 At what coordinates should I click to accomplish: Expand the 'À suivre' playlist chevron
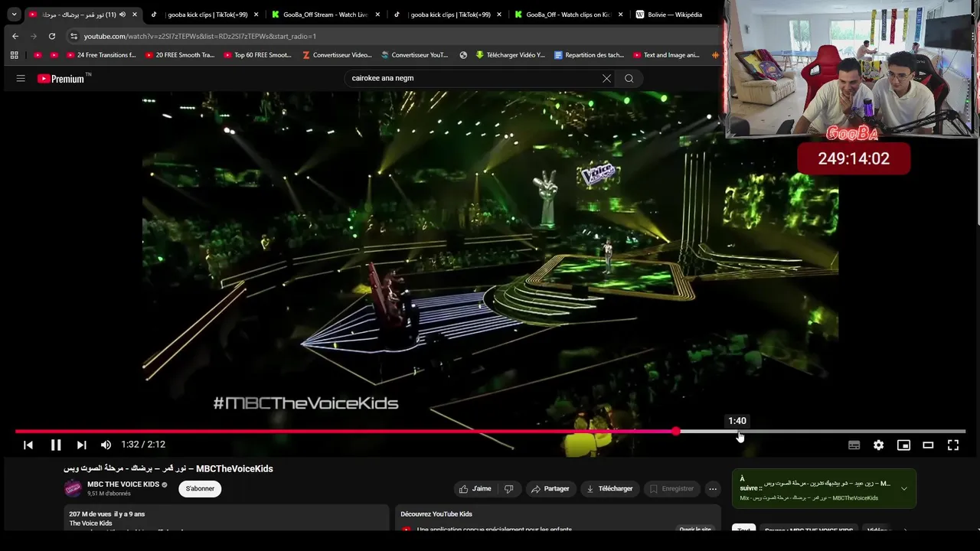(x=904, y=488)
